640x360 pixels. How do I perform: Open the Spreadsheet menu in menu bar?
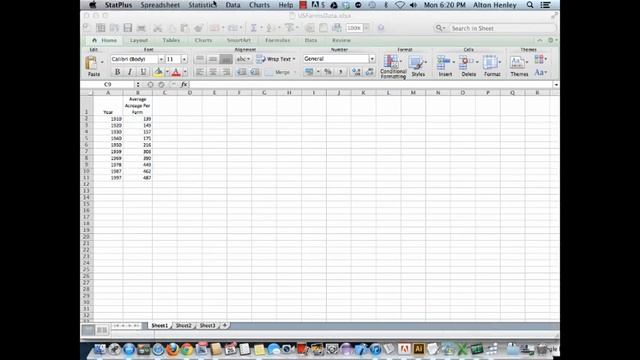coord(160,5)
